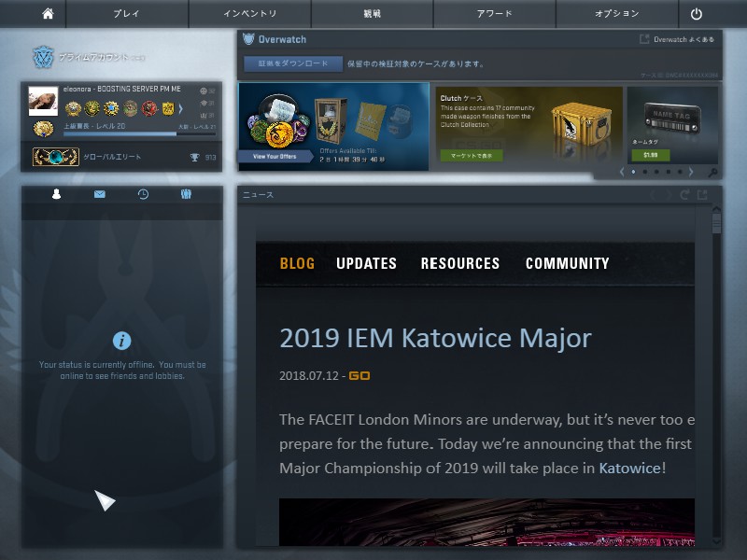
Task: Go to the home screen icon
Action: click(48, 13)
